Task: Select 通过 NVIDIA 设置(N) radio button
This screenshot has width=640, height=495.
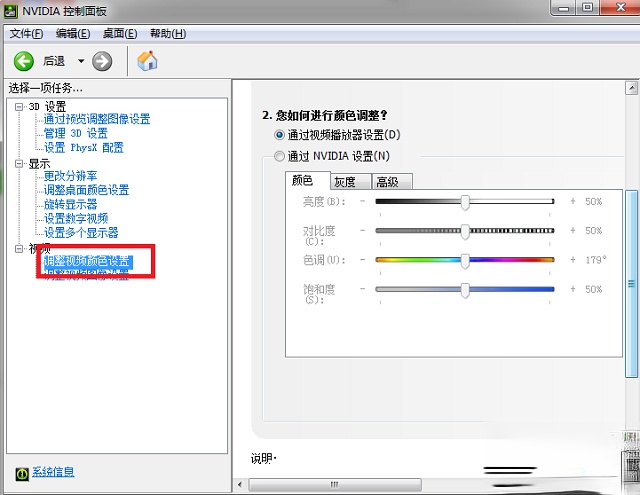Action: (279, 156)
